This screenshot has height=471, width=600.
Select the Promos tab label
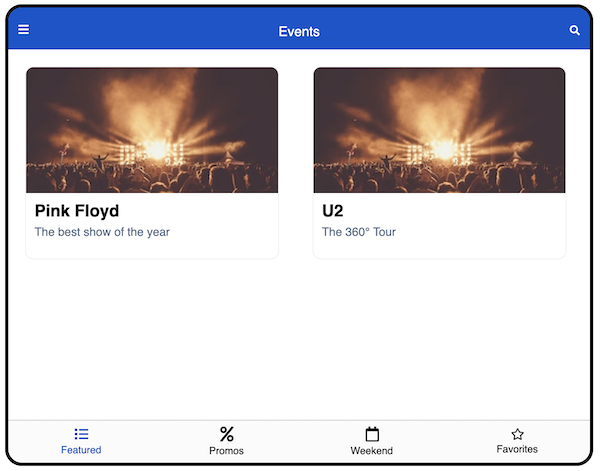[227, 451]
